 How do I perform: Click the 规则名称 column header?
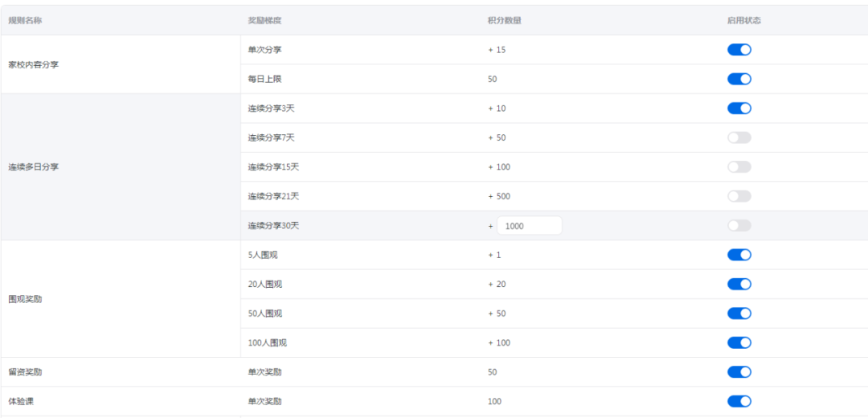[25, 20]
